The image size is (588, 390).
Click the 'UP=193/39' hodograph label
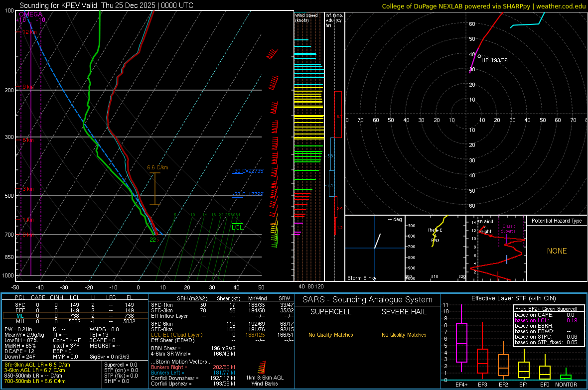pyautogui.click(x=494, y=60)
